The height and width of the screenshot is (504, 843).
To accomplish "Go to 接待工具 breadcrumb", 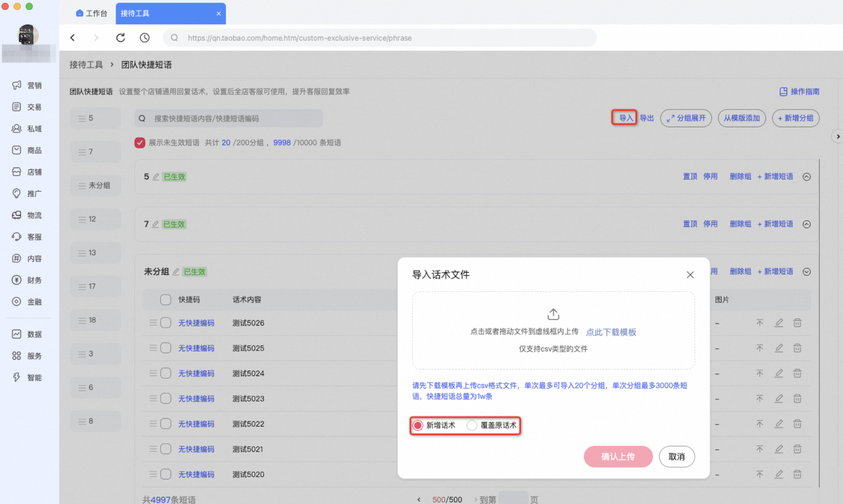I will tap(86, 65).
